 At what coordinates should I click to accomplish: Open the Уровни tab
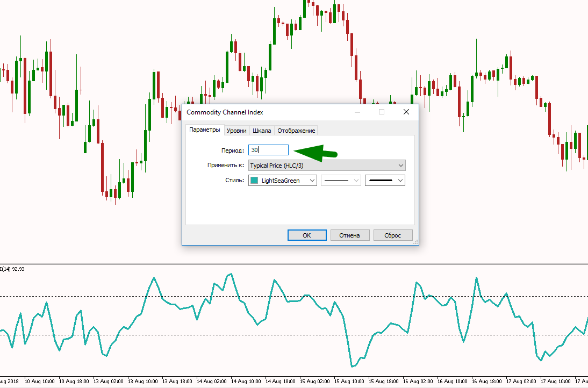pos(236,131)
